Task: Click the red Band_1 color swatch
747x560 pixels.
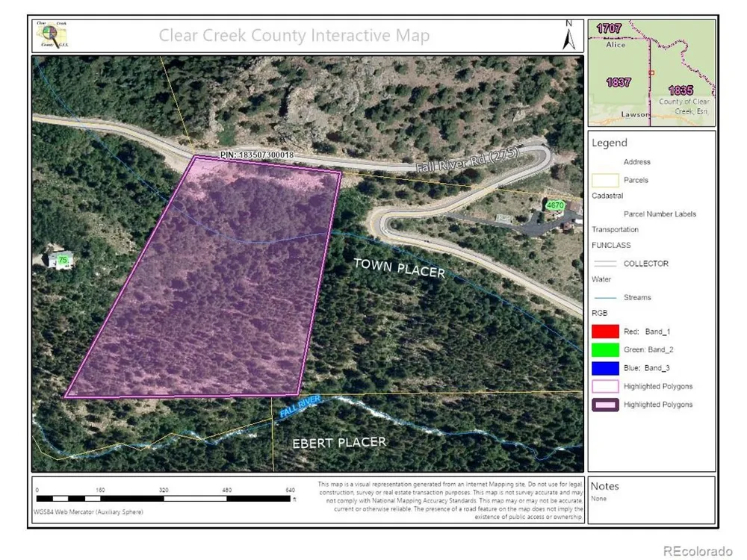Action: tap(605, 332)
